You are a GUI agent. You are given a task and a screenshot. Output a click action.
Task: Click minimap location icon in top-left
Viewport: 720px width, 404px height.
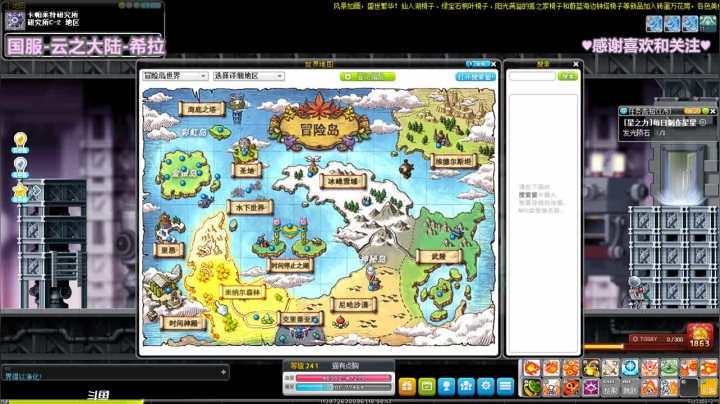click(x=14, y=20)
